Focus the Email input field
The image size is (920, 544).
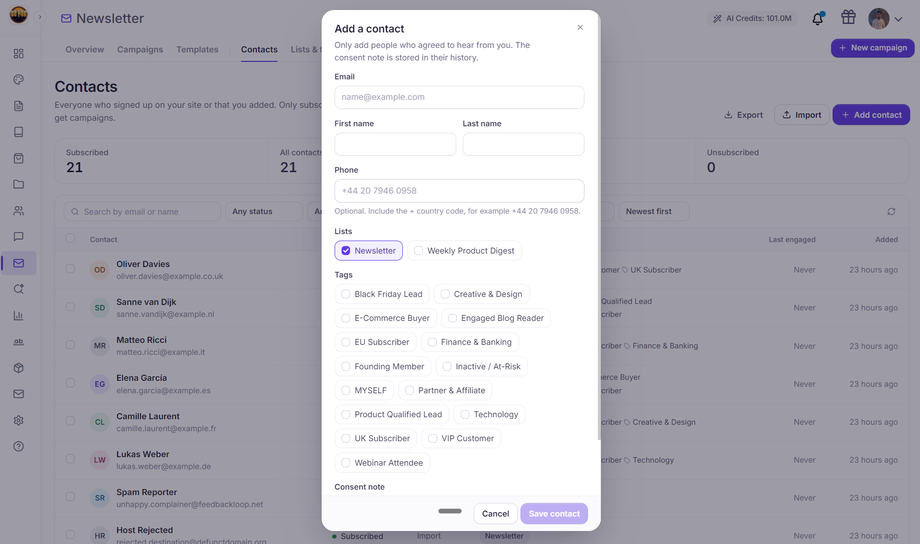click(x=459, y=97)
